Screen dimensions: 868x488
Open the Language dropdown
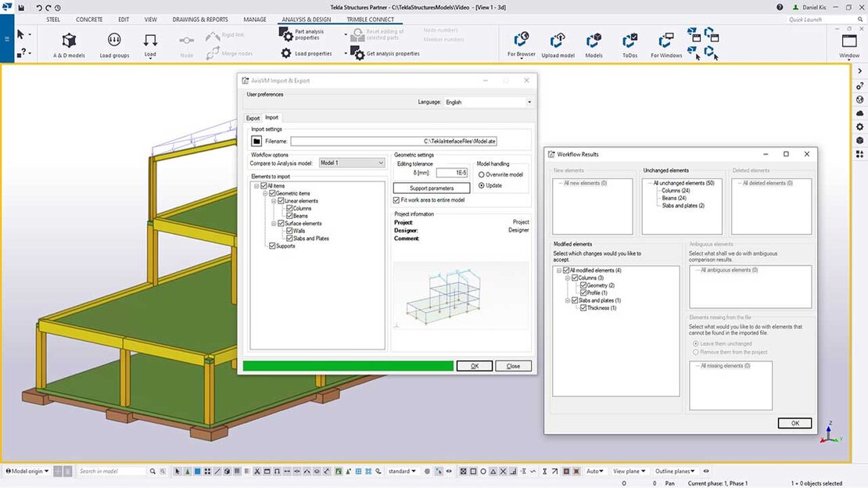pyautogui.click(x=488, y=102)
